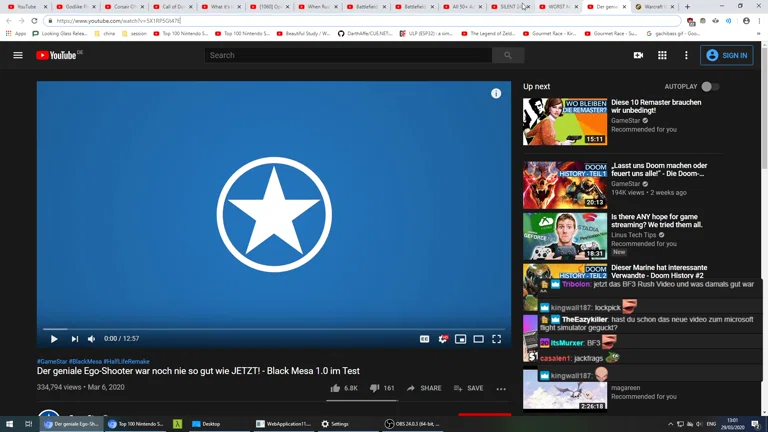Mute the video player volume
Image resolution: width=768 pixels, height=432 pixels.
click(x=92, y=338)
